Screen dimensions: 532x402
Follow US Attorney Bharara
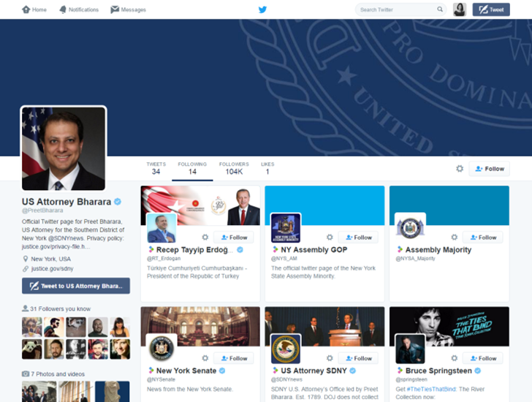[490, 169]
